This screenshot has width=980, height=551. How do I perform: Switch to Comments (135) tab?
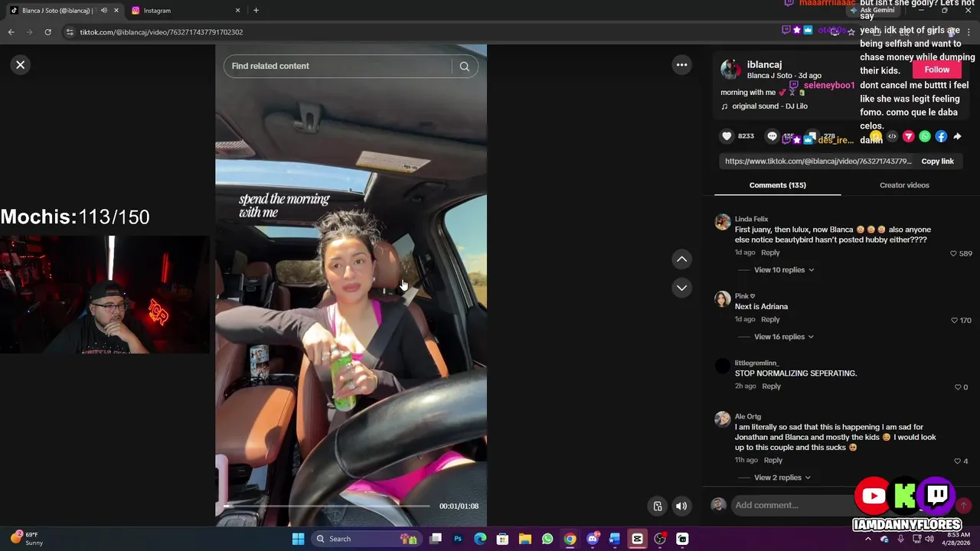click(x=777, y=185)
